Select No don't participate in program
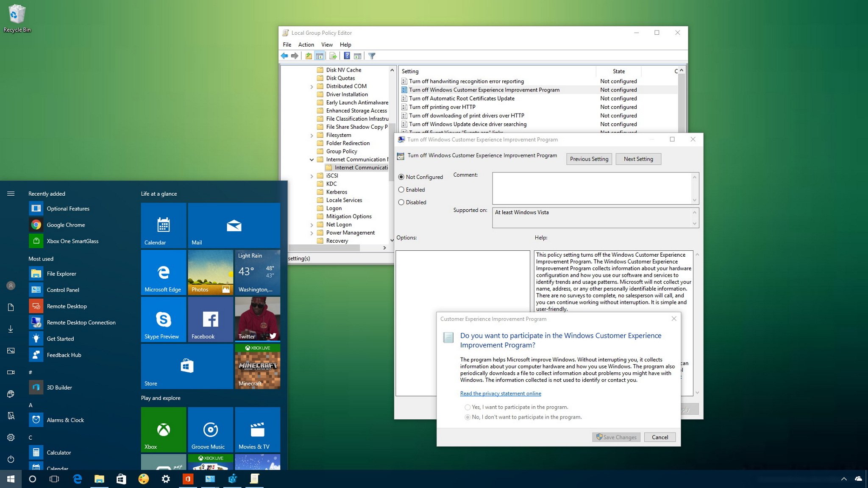 pos(467,417)
